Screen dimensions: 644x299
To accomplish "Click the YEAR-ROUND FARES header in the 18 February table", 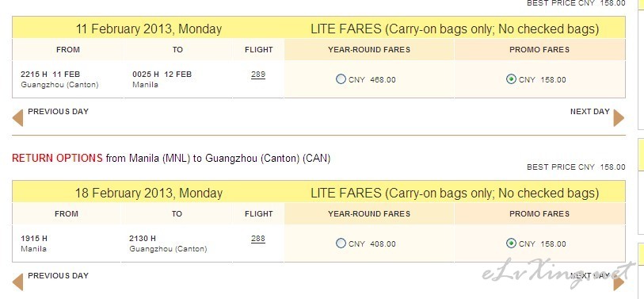I will pyautogui.click(x=369, y=214).
